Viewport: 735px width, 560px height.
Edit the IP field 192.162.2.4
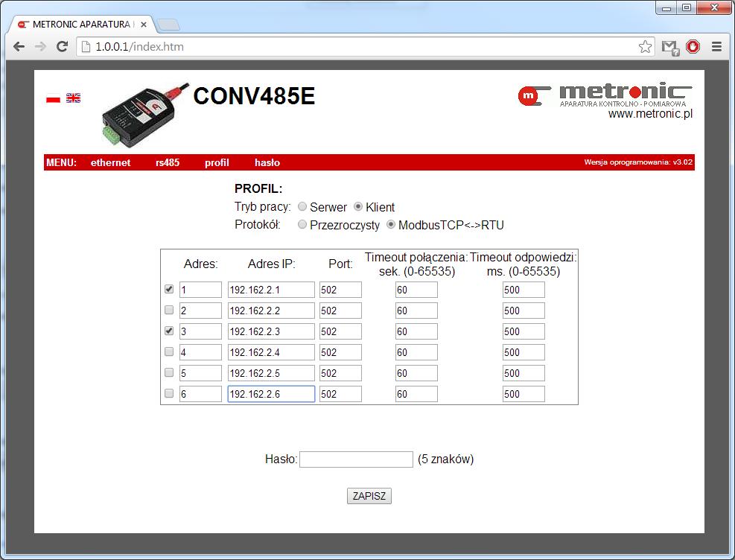(271, 352)
